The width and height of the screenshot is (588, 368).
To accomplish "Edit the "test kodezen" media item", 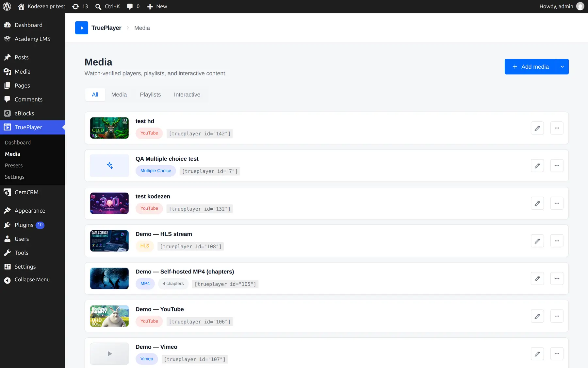I will (537, 203).
